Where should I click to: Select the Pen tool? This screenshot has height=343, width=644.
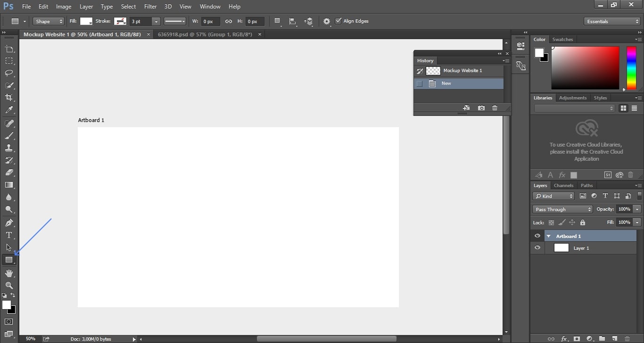click(x=9, y=223)
